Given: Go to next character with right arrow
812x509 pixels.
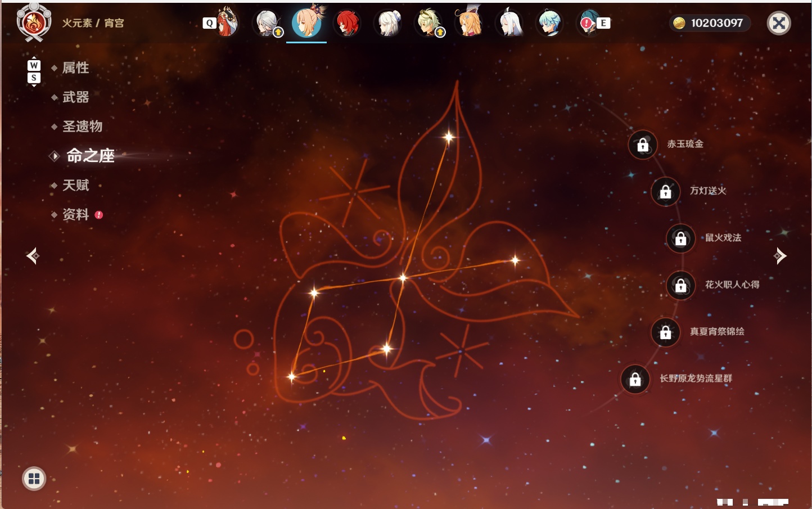Looking at the screenshot, I should tap(779, 256).
